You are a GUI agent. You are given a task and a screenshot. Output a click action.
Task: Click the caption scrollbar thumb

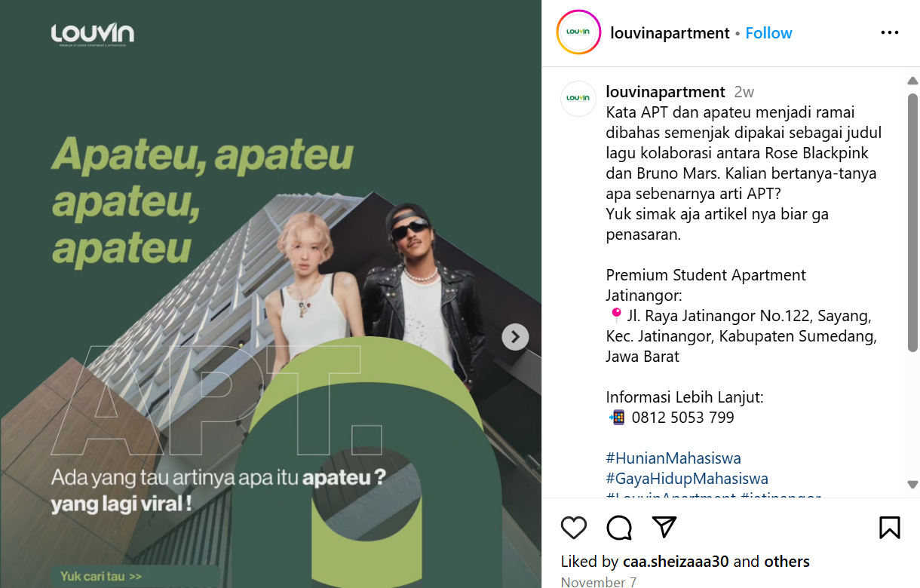tap(912, 222)
